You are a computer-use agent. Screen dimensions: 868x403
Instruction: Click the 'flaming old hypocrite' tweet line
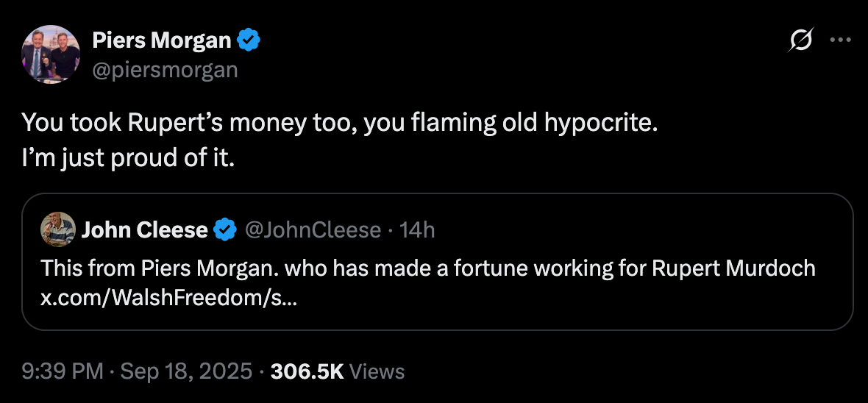338,122
